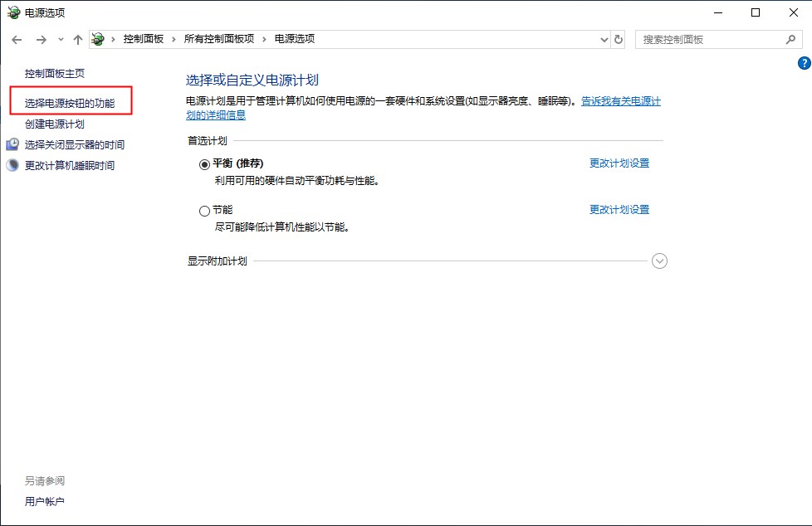Select the 节能 power plan

click(205, 211)
